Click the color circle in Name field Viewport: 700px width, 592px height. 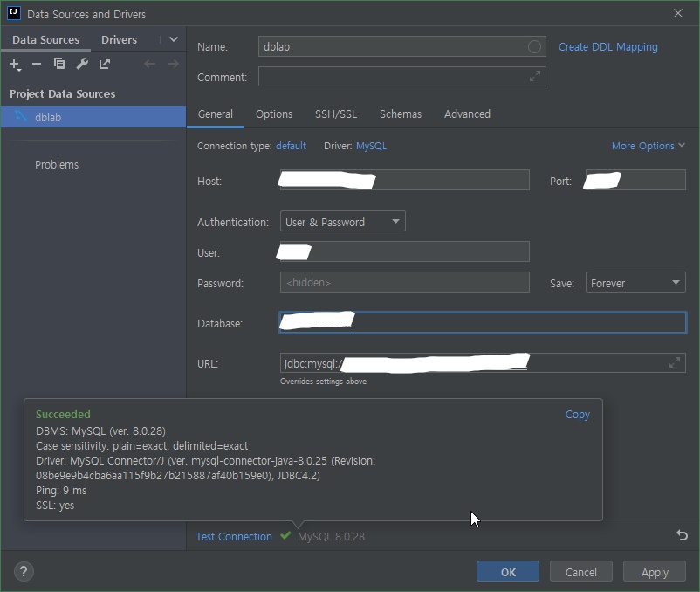click(534, 47)
